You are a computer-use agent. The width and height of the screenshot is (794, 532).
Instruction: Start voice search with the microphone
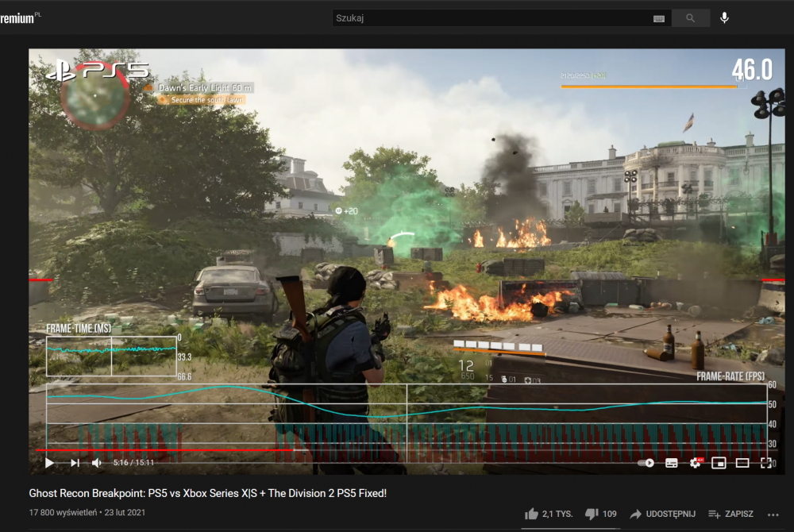tap(724, 17)
